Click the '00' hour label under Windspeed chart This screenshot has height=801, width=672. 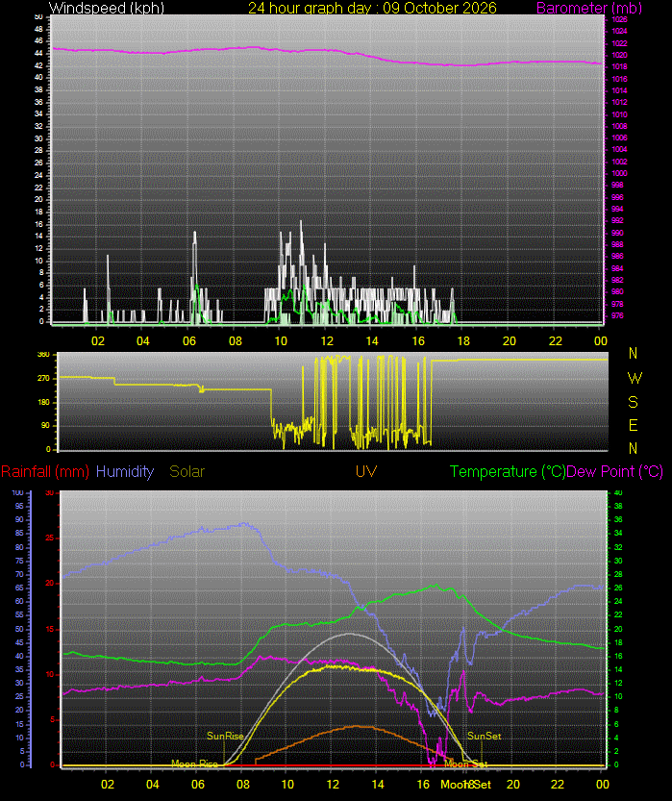click(x=601, y=340)
